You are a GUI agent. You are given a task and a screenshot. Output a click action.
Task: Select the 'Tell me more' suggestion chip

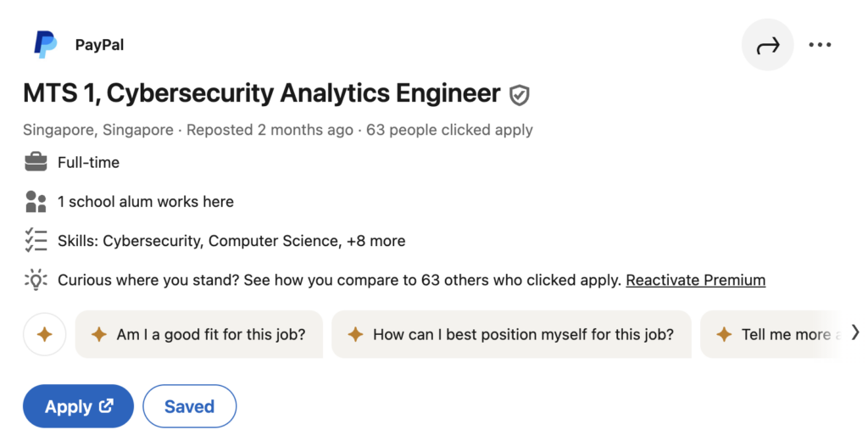tap(772, 334)
